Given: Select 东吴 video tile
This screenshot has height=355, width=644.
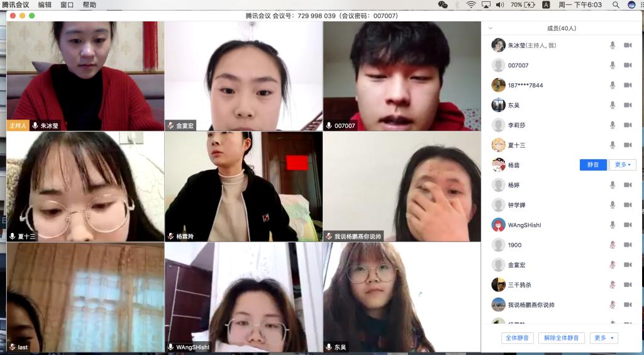Looking at the screenshot, I should (402, 297).
